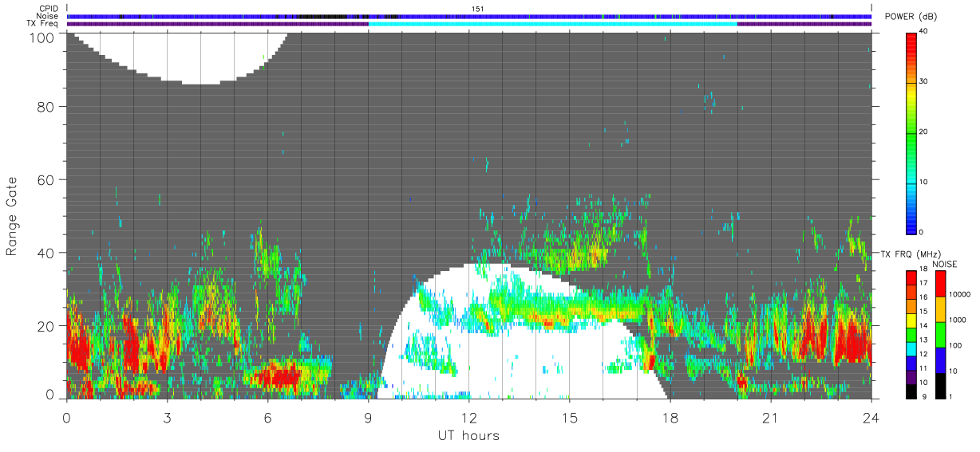
Task: Click the black segment of the Noise strip
Action: click(x=323, y=16)
